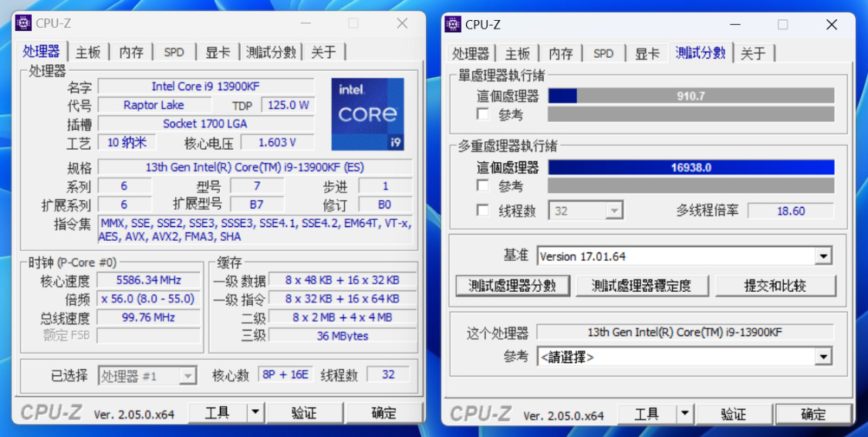The width and height of the screenshot is (868, 437).
Task: Enable single-thread 參考 checkbox
Action: 483,114
